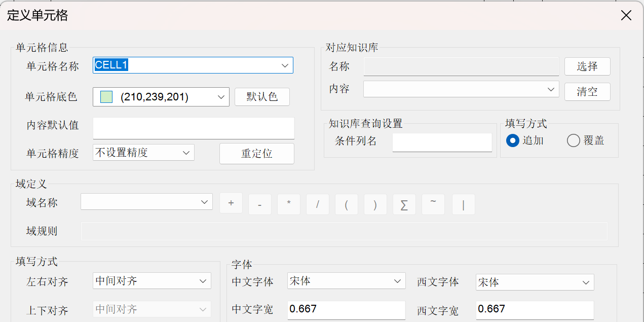Insert a right parenthesis in the rule

pyautogui.click(x=375, y=204)
